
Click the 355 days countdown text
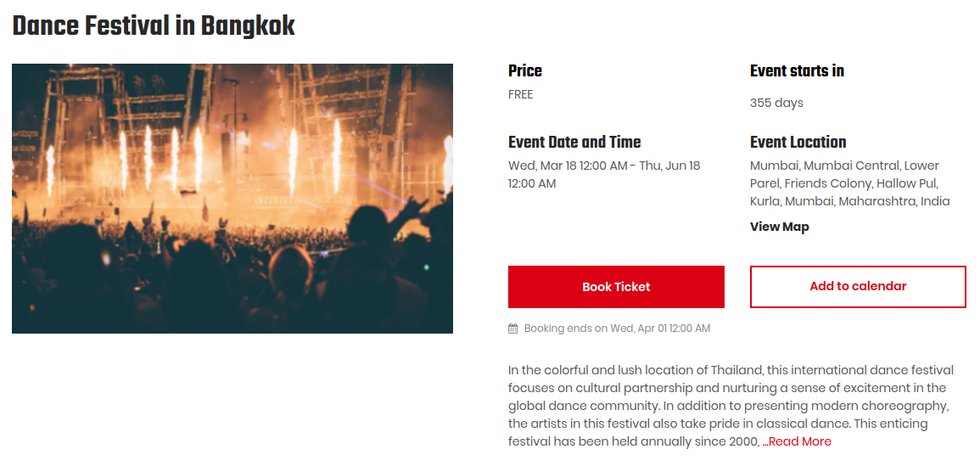776,103
